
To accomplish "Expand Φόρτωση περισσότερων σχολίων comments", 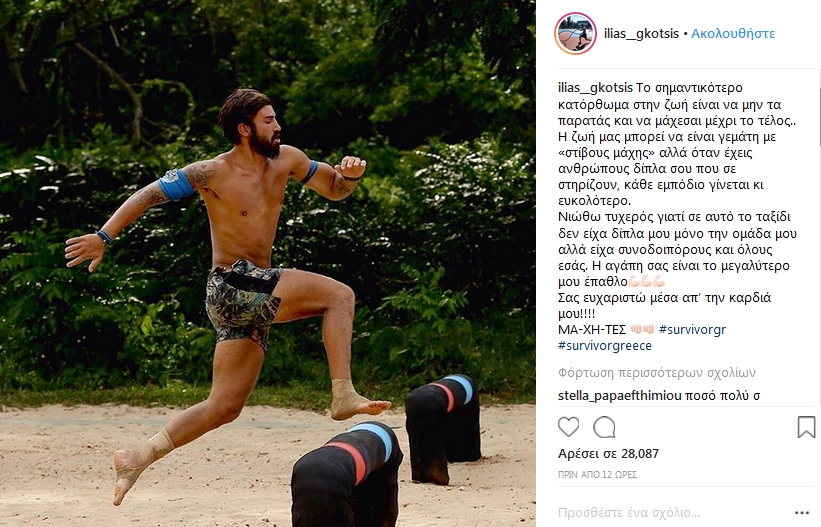I will (x=657, y=373).
